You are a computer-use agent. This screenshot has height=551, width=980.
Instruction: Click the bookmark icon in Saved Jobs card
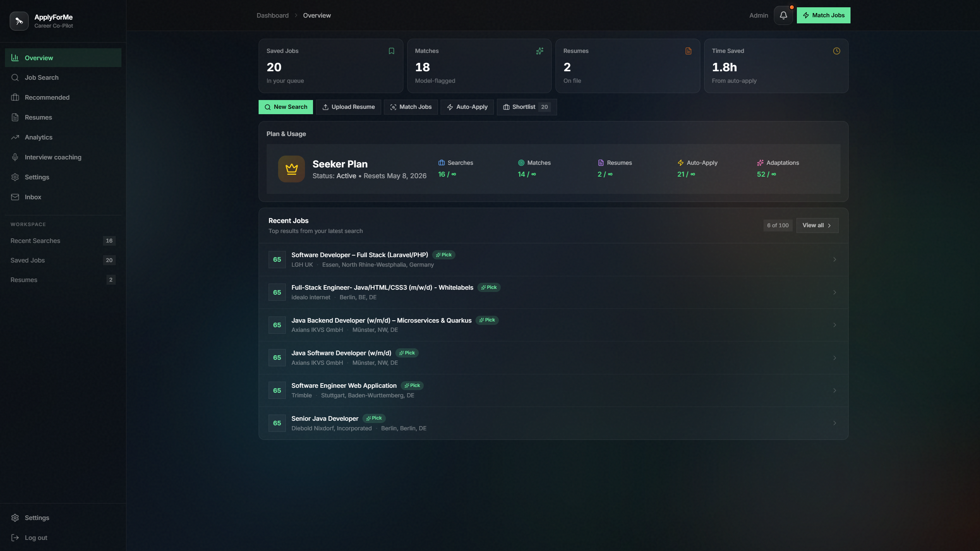(x=391, y=51)
